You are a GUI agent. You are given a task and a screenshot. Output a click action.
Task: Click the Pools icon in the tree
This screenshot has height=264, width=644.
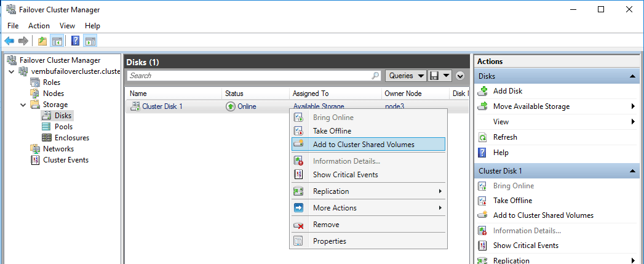pyautogui.click(x=47, y=127)
